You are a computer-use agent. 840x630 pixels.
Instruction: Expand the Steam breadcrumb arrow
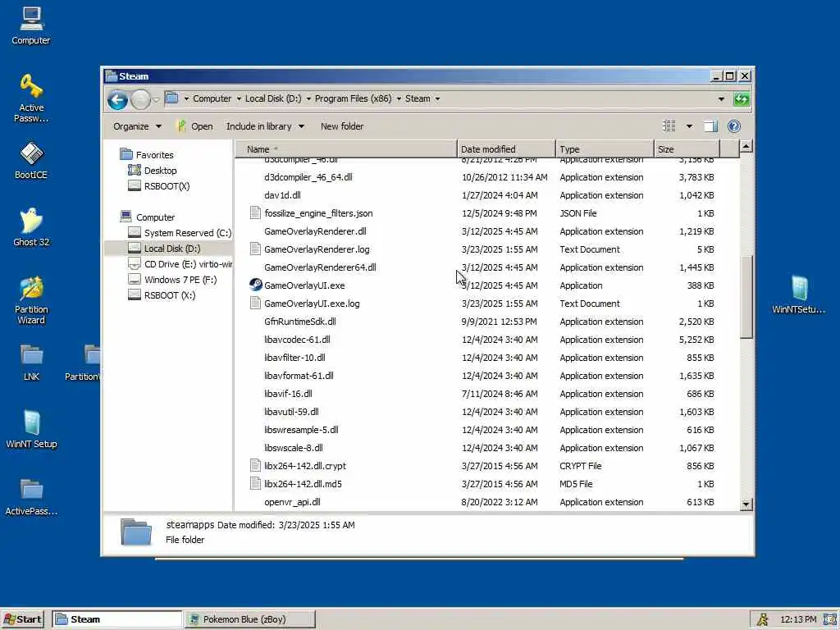coord(438,98)
